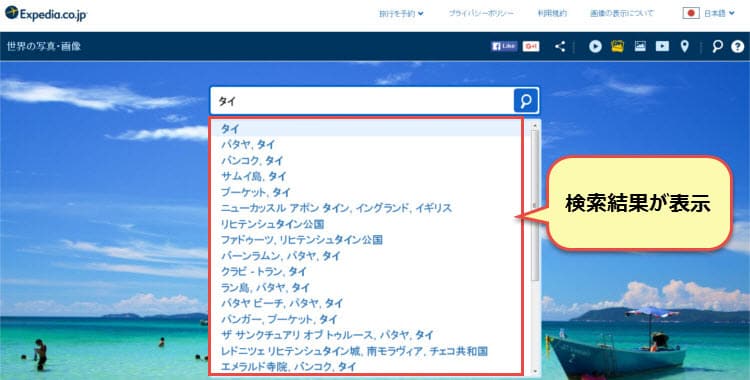Open the help question mark icon
The height and width of the screenshot is (380, 750).
pyautogui.click(x=738, y=46)
